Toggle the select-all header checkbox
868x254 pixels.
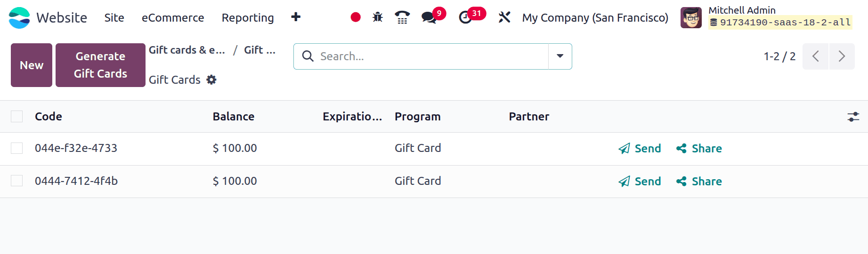(17, 117)
